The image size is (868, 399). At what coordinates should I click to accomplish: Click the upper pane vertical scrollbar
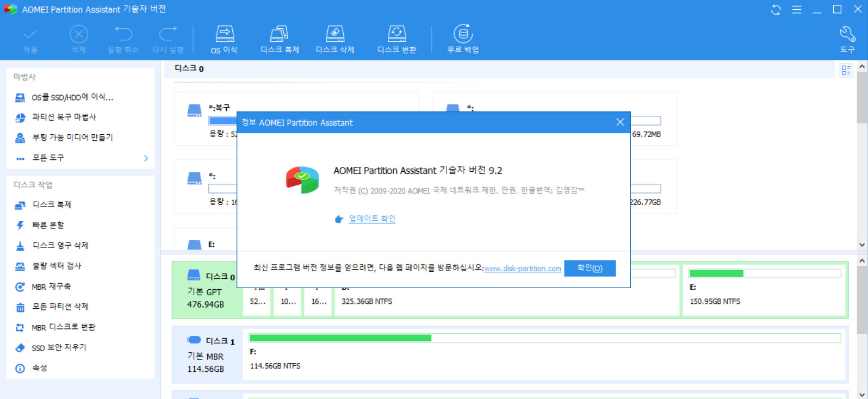[862, 98]
